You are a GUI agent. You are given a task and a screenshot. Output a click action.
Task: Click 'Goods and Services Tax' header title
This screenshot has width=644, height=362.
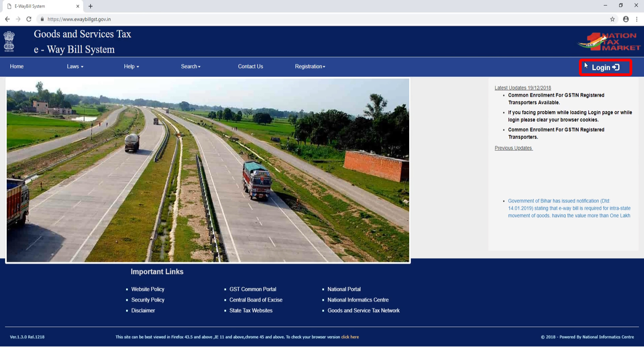click(x=83, y=34)
